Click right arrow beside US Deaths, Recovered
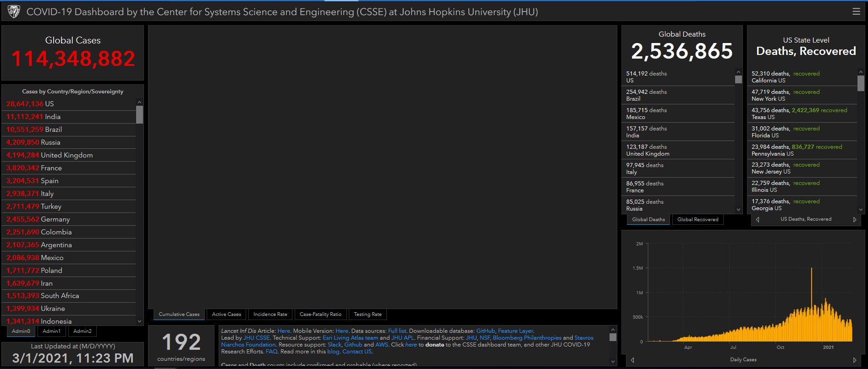This screenshot has width=868, height=369. pyautogui.click(x=854, y=219)
